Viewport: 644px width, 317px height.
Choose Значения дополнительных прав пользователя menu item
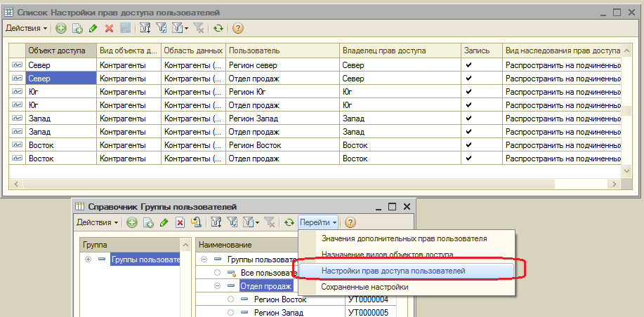click(404, 238)
